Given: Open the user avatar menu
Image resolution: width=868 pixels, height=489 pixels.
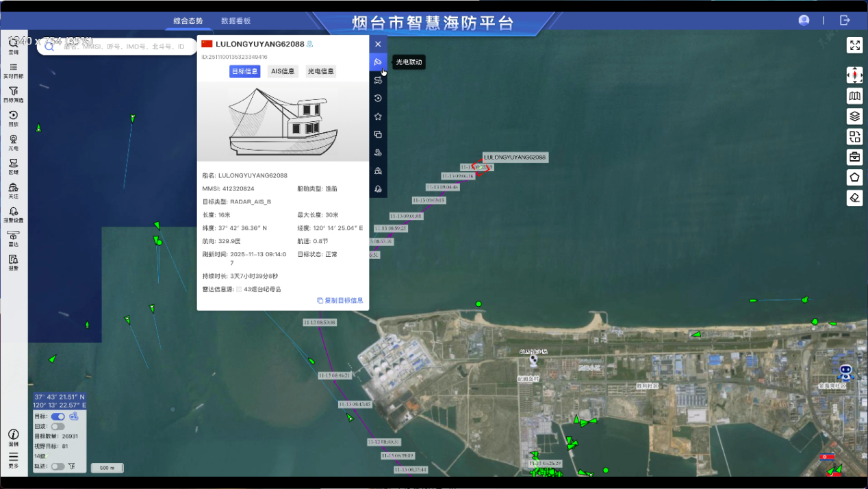Looking at the screenshot, I should (804, 21).
